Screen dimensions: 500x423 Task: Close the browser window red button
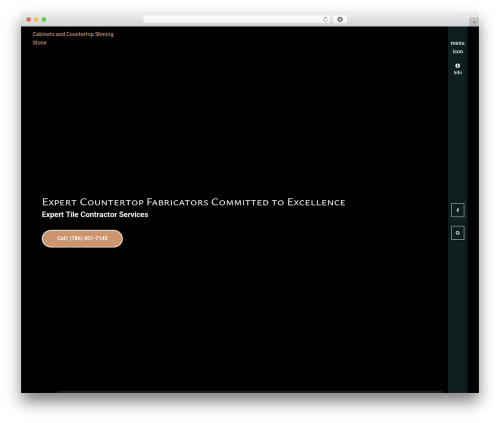(x=29, y=19)
